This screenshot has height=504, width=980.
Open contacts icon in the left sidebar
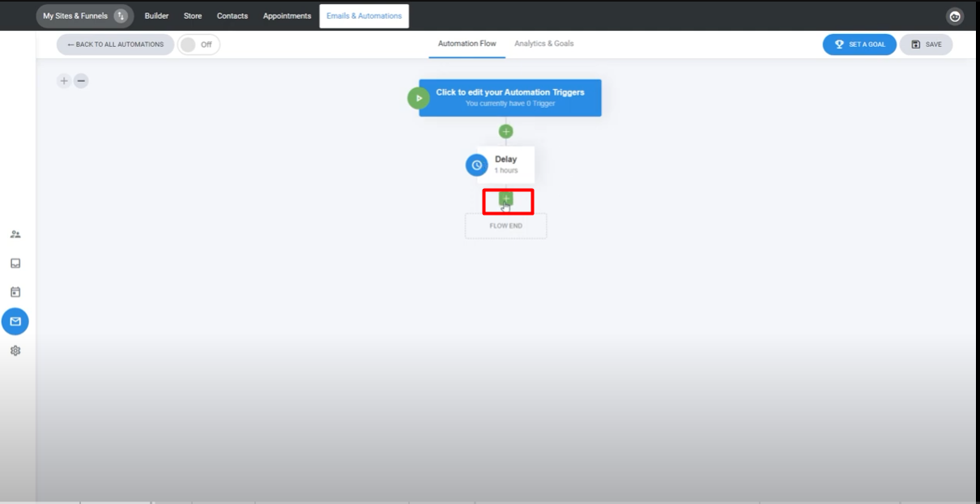[x=15, y=234]
